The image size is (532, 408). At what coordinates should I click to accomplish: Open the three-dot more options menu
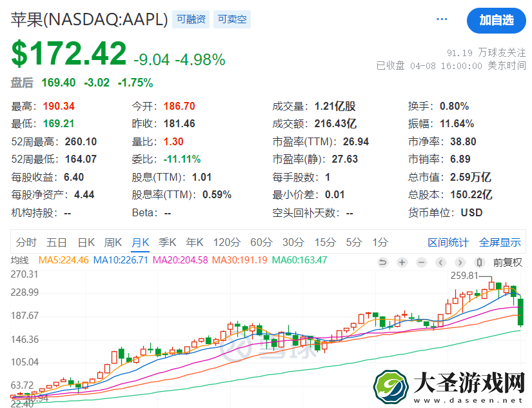pos(442,19)
